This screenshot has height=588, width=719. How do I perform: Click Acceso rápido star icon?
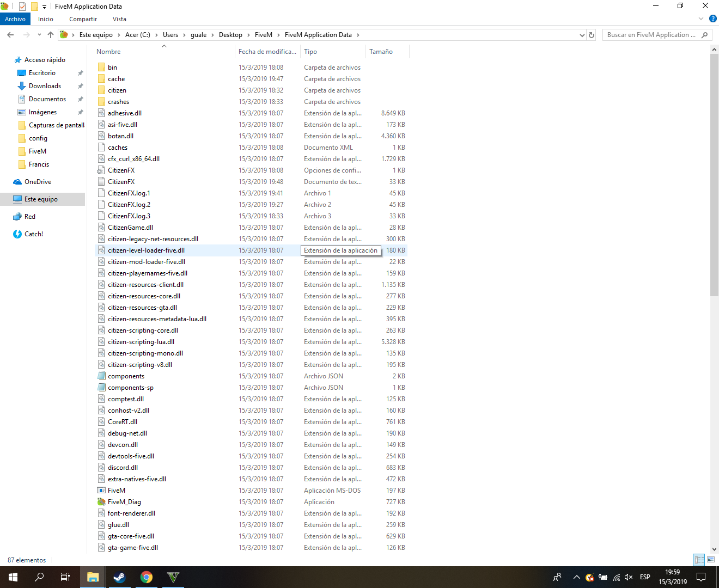click(18, 60)
